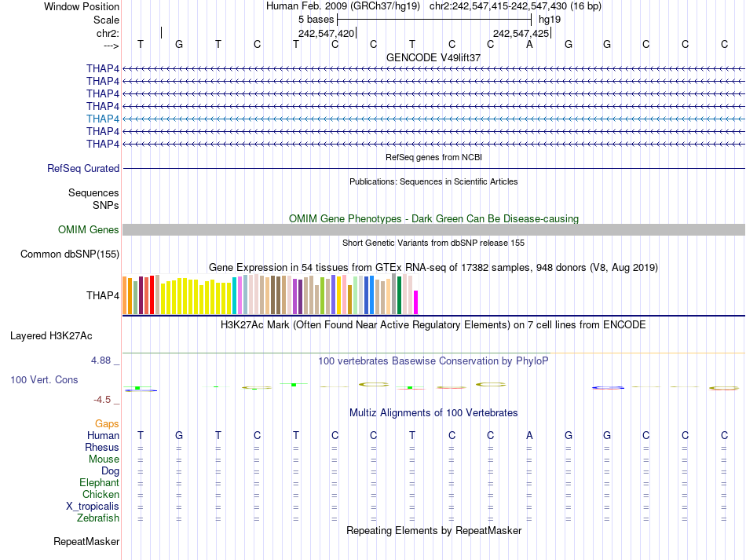Open the GTEx THAP4 expression bar chart
Image resolution: width=746 pixels, height=560 pixels.
point(270,294)
